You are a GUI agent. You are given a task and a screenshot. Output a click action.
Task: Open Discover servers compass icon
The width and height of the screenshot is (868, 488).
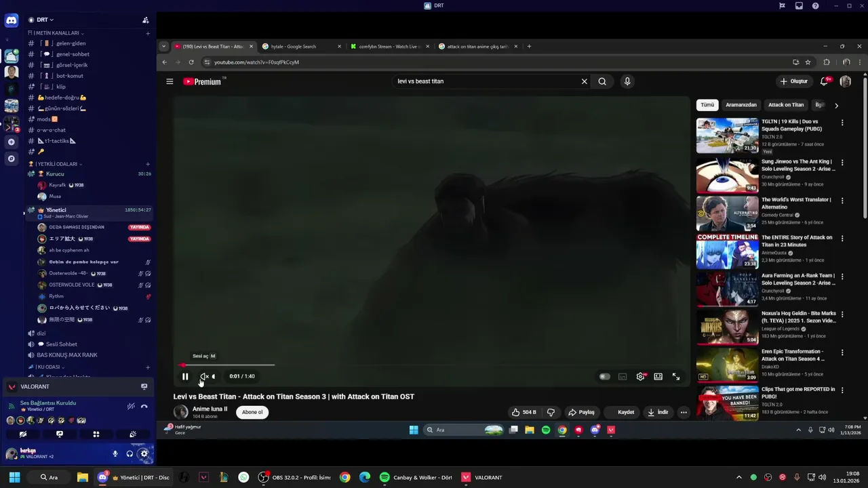(x=12, y=159)
